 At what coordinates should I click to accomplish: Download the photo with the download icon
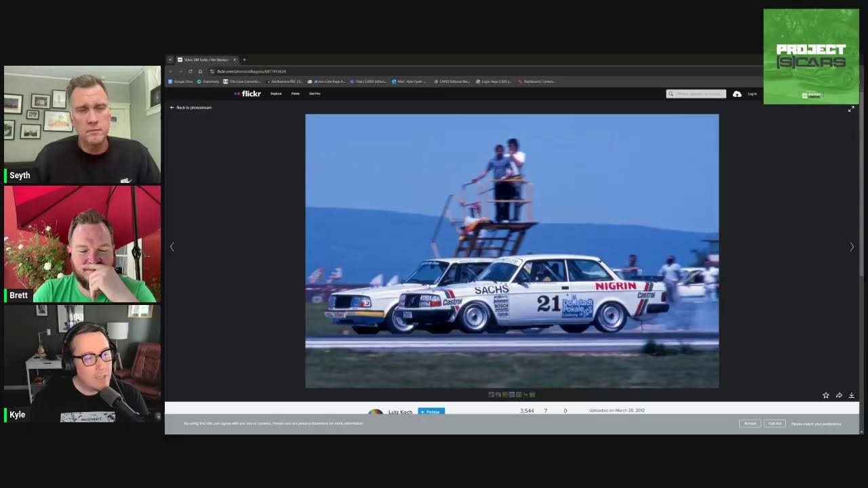click(852, 395)
